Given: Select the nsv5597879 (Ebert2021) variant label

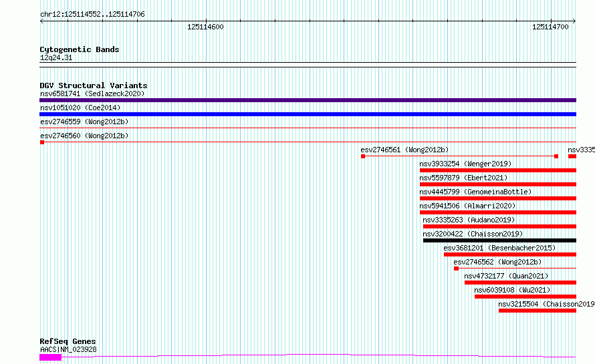Looking at the screenshot, I should click(x=463, y=178).
